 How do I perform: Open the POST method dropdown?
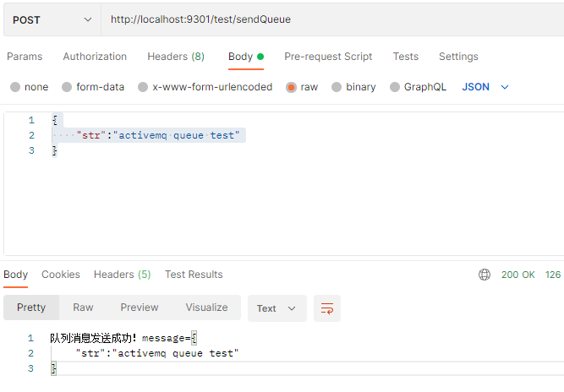pyautogui.click(x=52, y=19)
